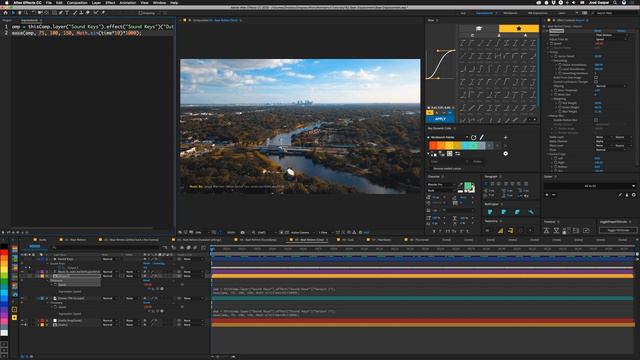Click the blue wrench icon in Motion Tools

[x=531, y=212]
